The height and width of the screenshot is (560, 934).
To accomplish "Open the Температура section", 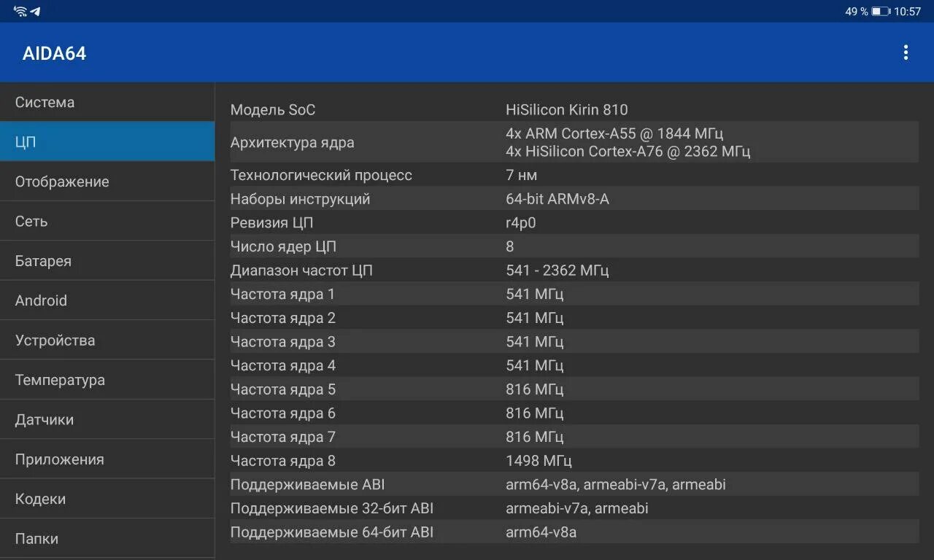I will [x=107, y=380].
